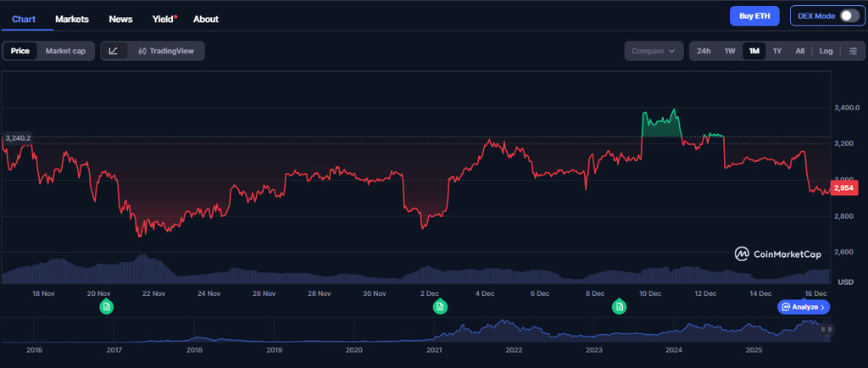Switch to the line chart icon
The image size is (868, 368).
114,51
